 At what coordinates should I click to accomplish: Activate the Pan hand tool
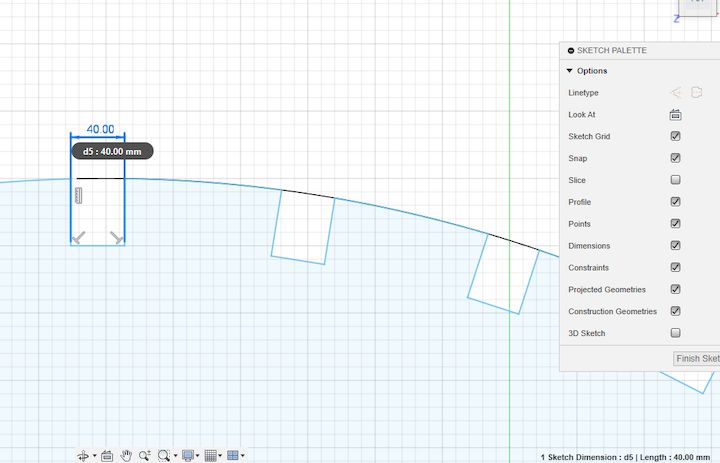click(x=126, y=456)
